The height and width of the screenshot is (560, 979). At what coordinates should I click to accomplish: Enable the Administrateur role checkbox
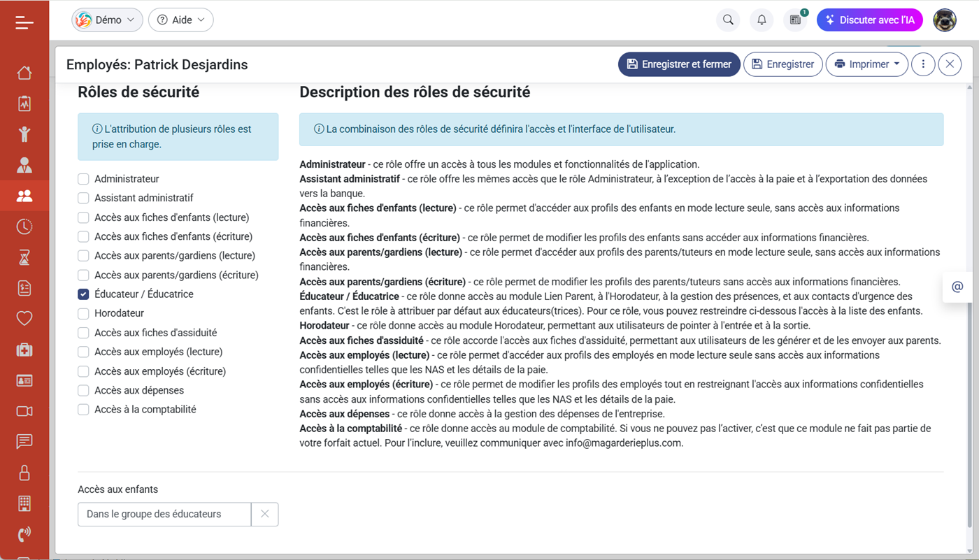tap(83, 178)
